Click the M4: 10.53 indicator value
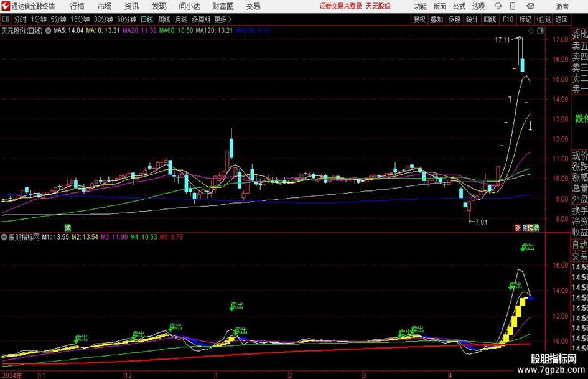This screenshot has width=588, height=379. 144,236
